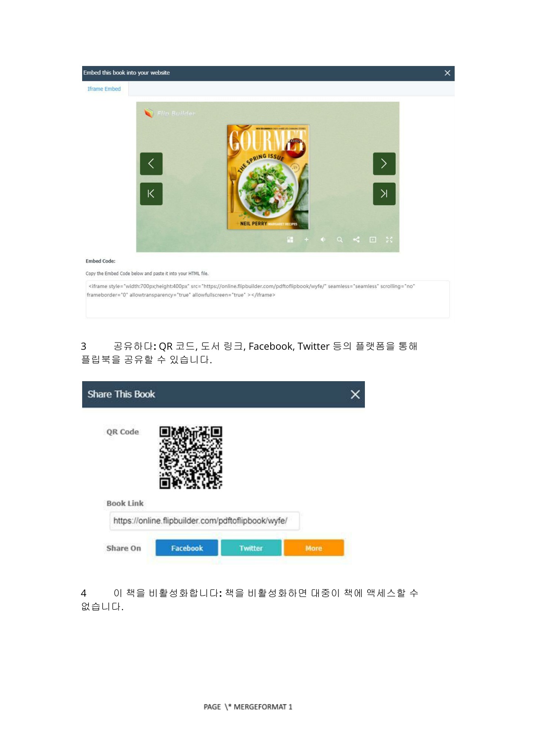
Task: Open the search magnifier icon
Action: (x=340, y=240)
